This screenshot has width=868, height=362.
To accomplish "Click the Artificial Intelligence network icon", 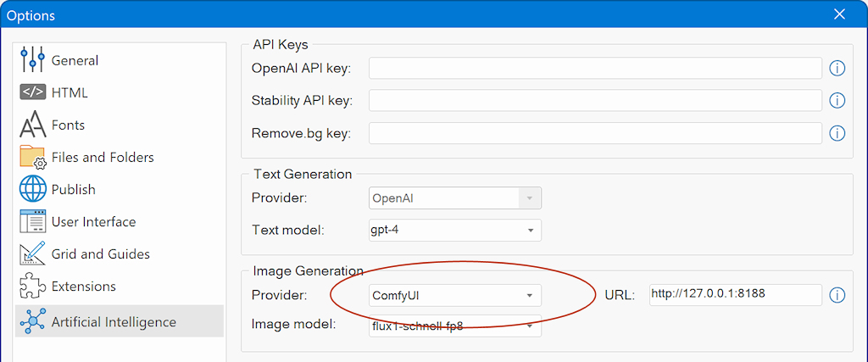I will [x=32, y=321].
